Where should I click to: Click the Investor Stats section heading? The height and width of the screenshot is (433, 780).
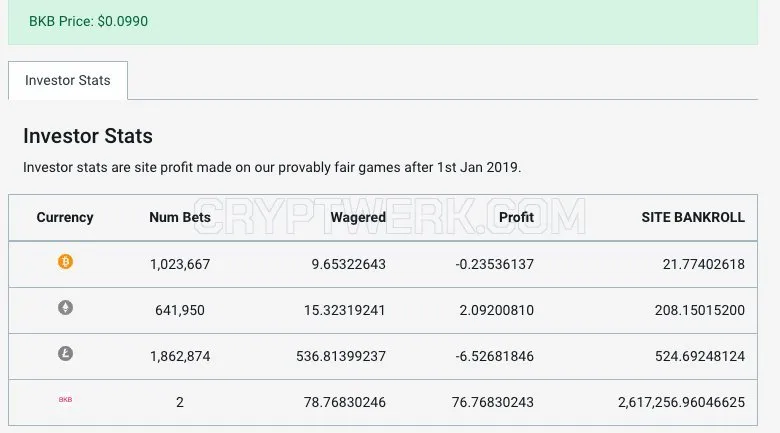click(88, 136)
